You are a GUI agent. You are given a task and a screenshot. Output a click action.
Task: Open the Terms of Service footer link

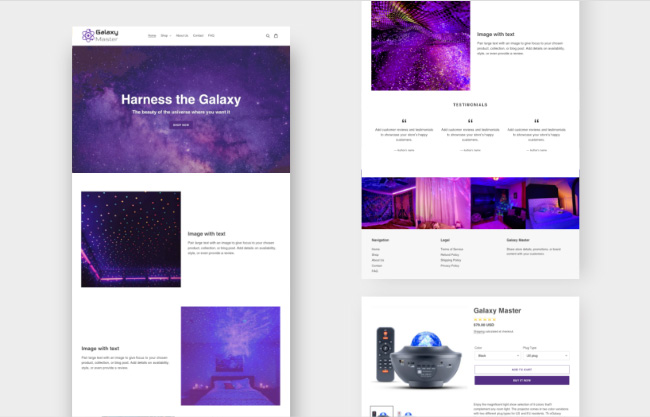coord(451,249)
